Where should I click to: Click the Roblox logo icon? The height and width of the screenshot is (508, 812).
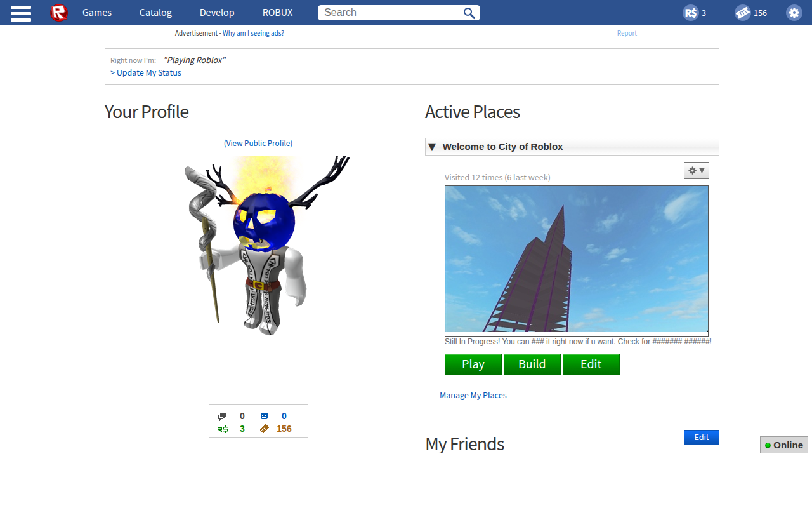[x=59, y=13]
